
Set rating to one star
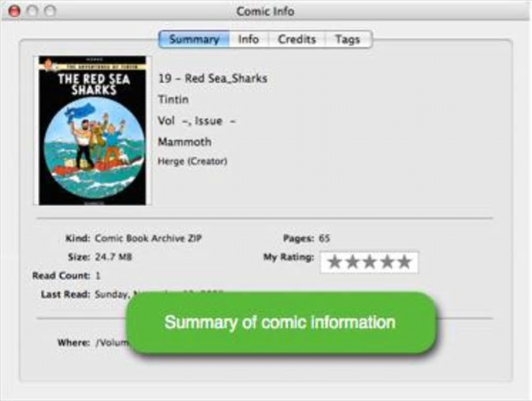[334, 263]
